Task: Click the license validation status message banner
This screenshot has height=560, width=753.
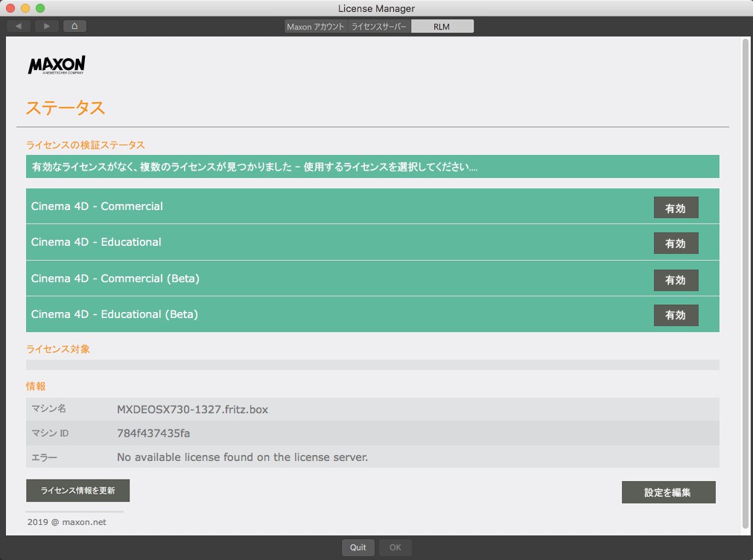Action: [x=372, y=167]
